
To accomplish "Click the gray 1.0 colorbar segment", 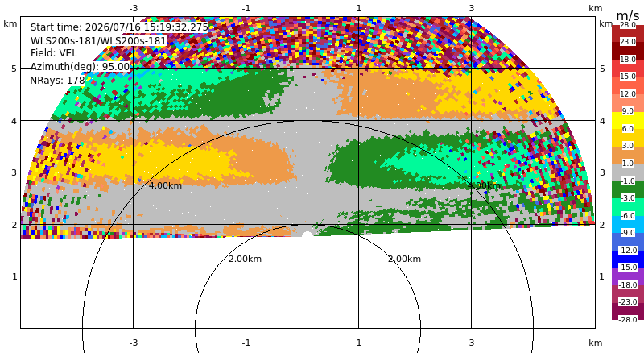I will pyautogui.click(x=628, y=172).
